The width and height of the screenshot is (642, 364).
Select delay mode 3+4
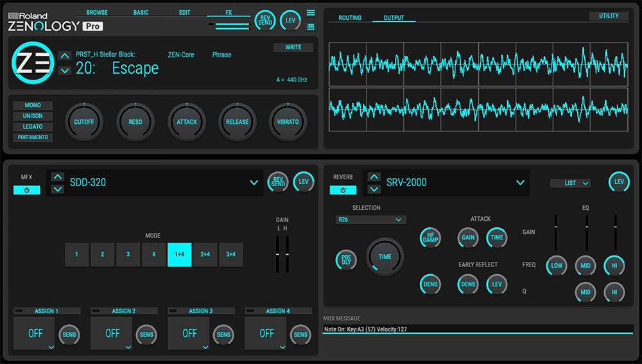(231, 254)
